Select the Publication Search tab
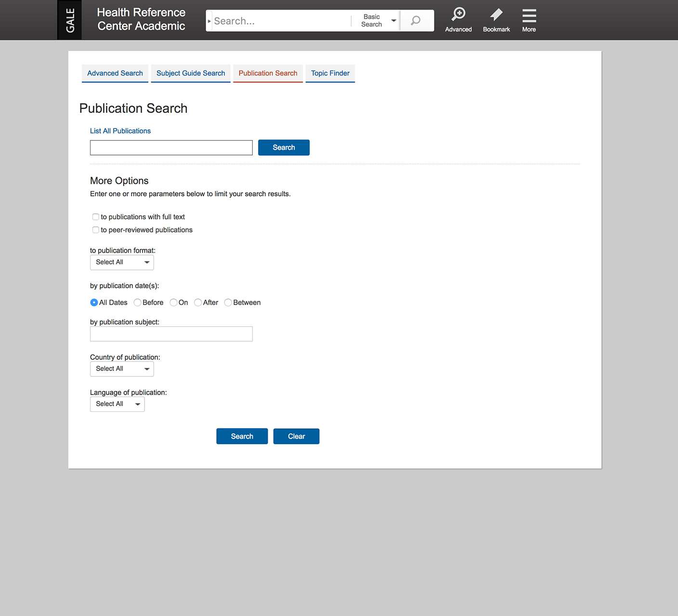678x616 pixels. [x=268, y=73]
